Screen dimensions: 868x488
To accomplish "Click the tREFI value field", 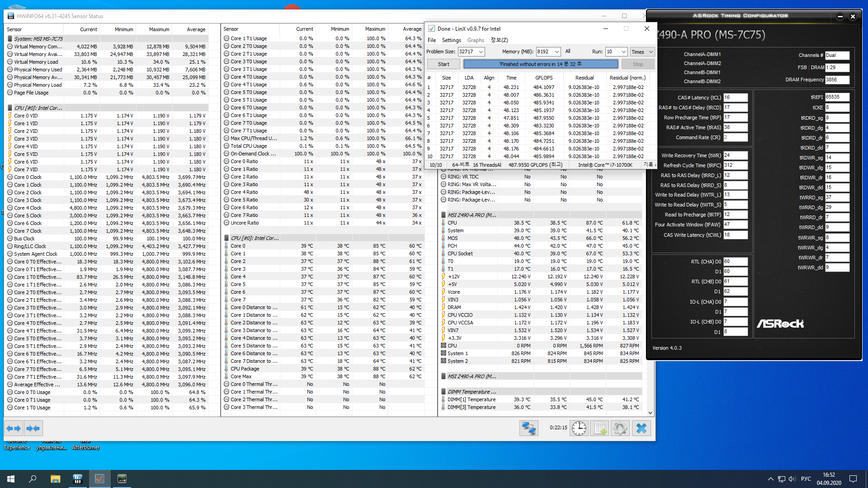I will [x=837, y=97].
